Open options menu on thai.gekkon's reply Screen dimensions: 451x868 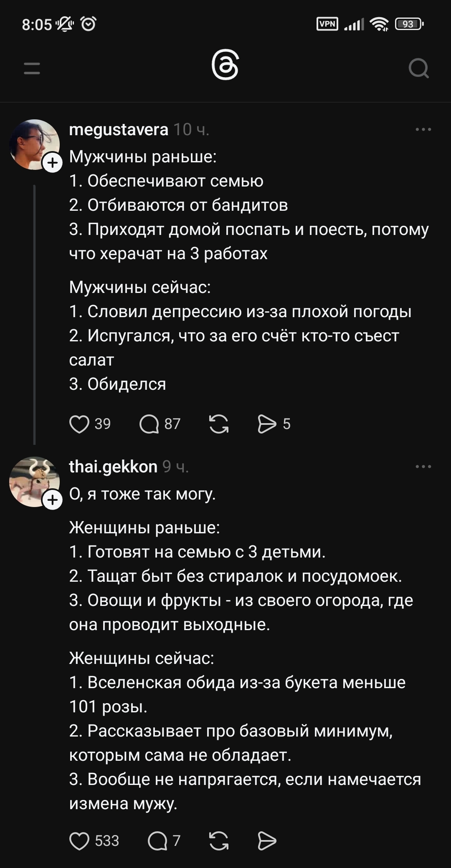(x=423, y=467)
